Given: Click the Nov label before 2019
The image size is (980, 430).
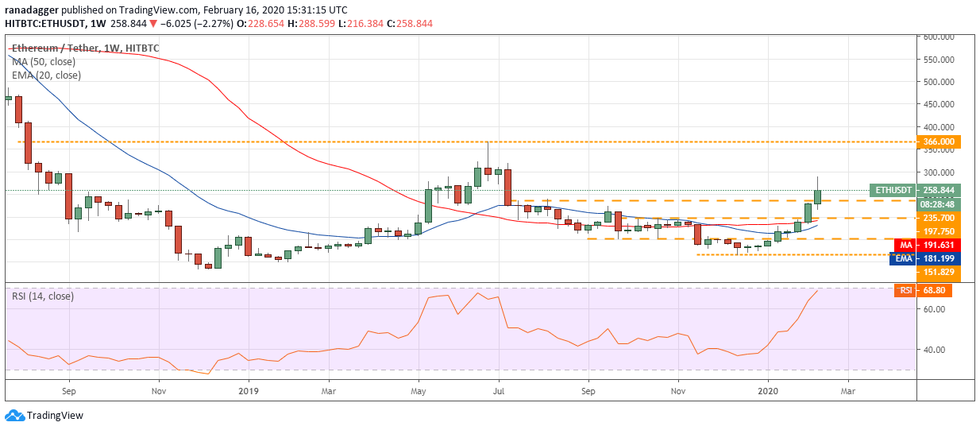Looking at the screenshot, I should click(x=158, y=390).
